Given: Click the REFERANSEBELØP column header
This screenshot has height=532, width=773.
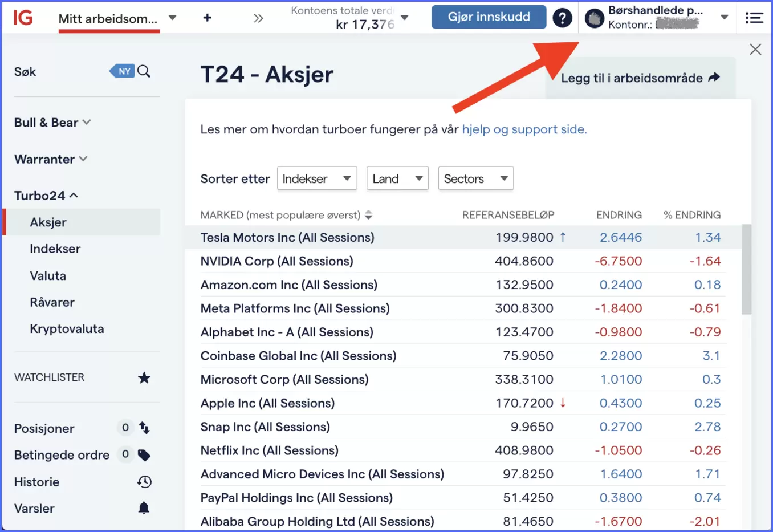Looking at the screenshot, I should click(x=508, y=215).
